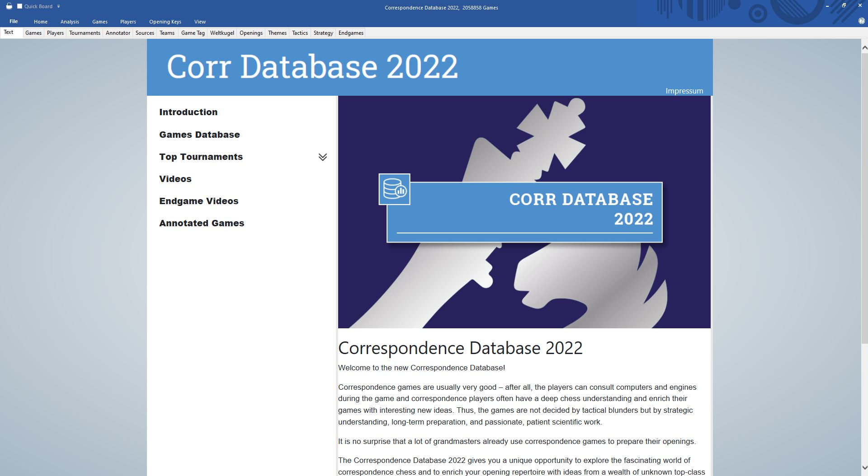Viewport: 868px width, 476px height.
Task: Open the Opening Keys menu
Action: point(165,22)
